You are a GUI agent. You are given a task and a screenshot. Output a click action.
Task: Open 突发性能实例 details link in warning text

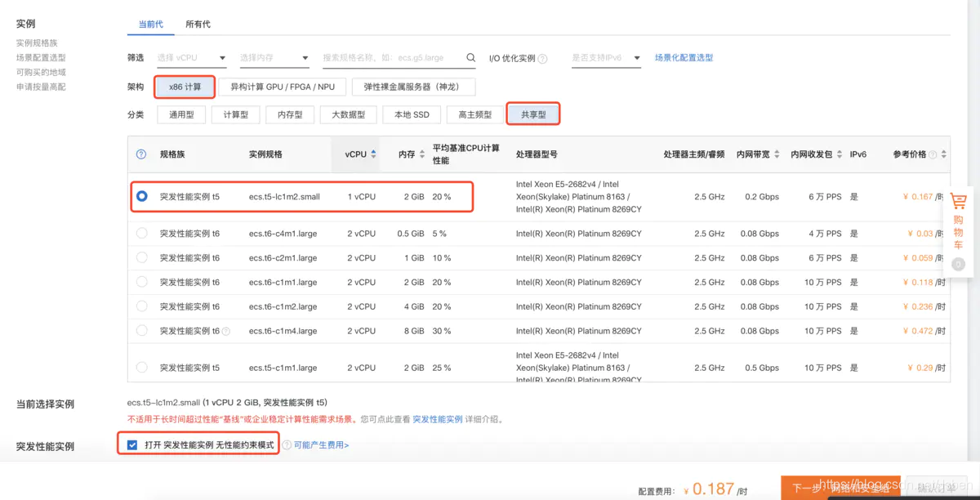(x=438, y=419)
